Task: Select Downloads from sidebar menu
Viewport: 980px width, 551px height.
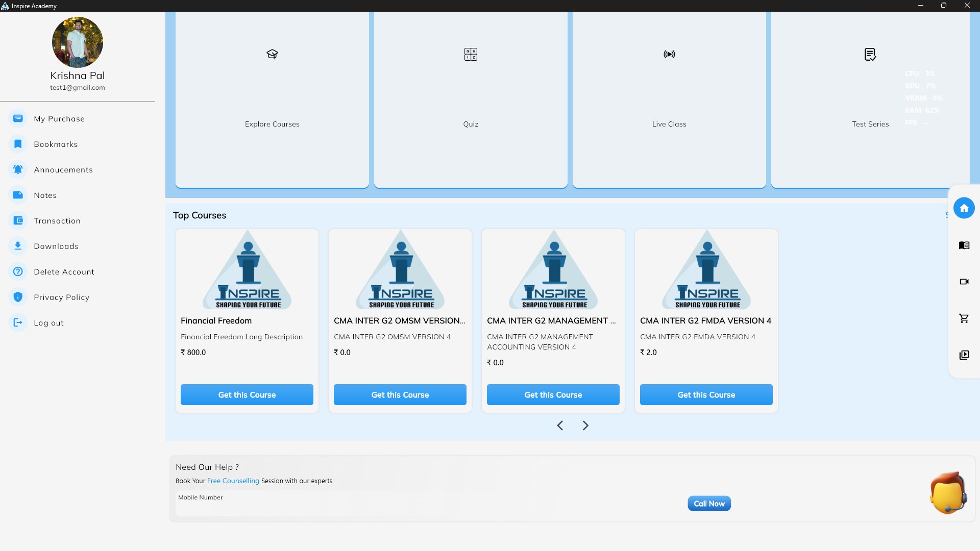Action: click(x=56, y=246)
